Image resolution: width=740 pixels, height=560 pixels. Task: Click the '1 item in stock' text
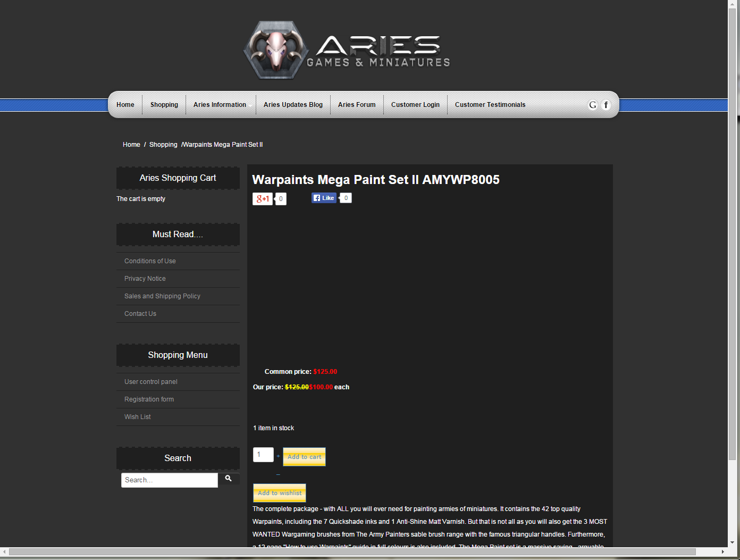274,428
